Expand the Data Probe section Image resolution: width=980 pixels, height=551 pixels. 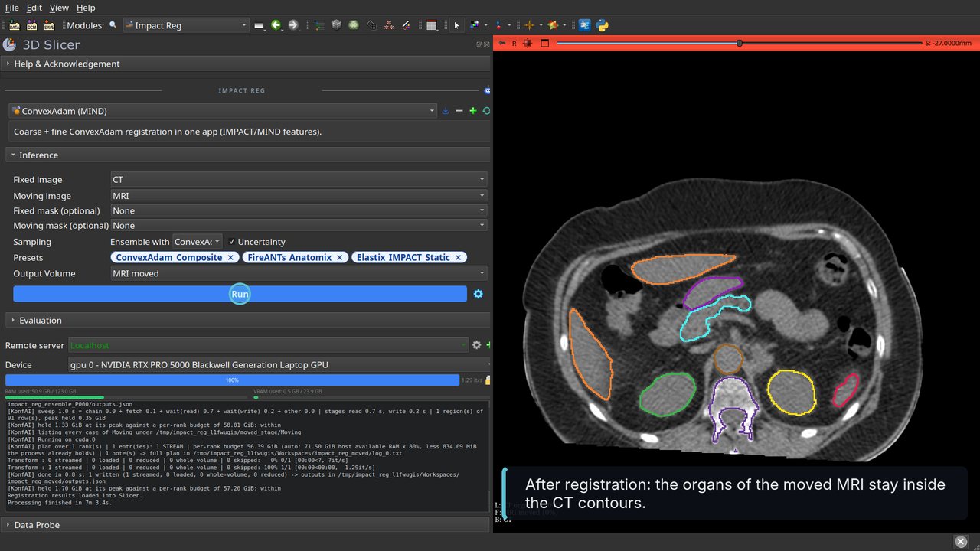pyautogui.click(x=247, y=525)
